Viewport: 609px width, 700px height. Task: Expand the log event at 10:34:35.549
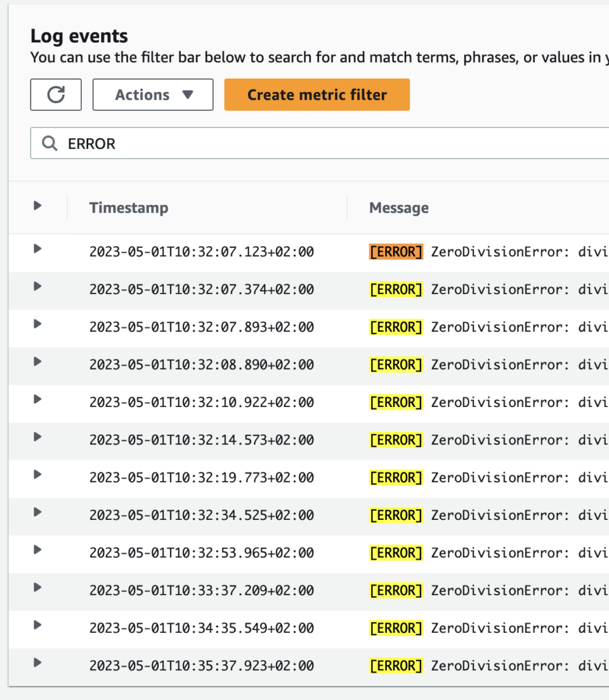[37, 625]
